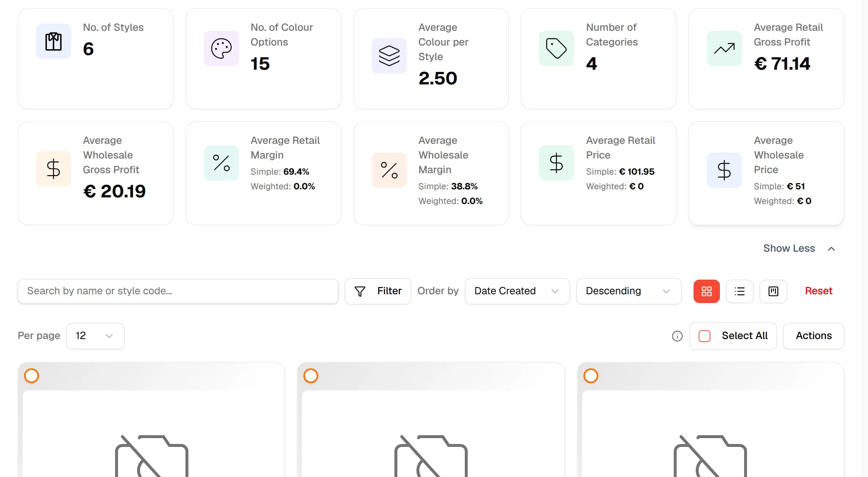This screenshot has width=868, height=477.
Task: Click the tag icon for Number of Categories
Action: coord(556,48)
